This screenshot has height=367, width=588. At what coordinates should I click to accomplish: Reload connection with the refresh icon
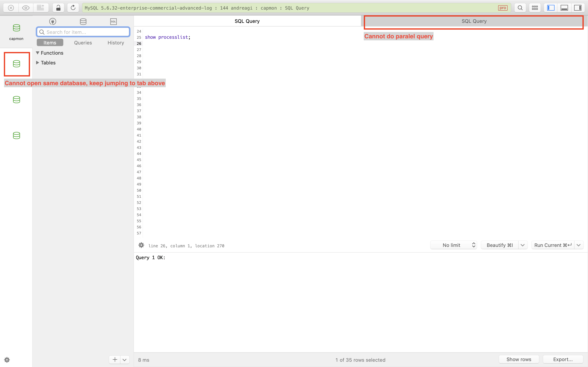click(x=73, y=8)
